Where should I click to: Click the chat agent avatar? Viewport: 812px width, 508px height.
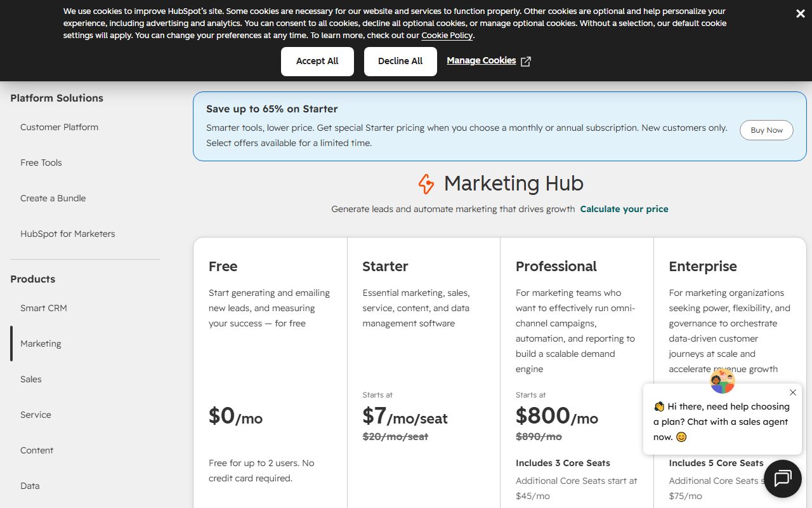[722, 381]
